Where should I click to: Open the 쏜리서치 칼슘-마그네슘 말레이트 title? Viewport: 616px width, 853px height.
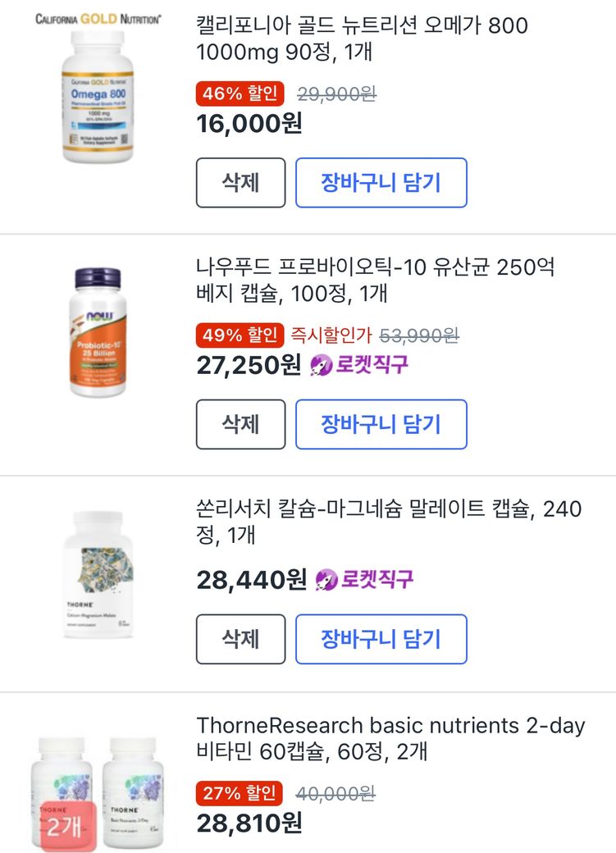click(x=389, y=522)
